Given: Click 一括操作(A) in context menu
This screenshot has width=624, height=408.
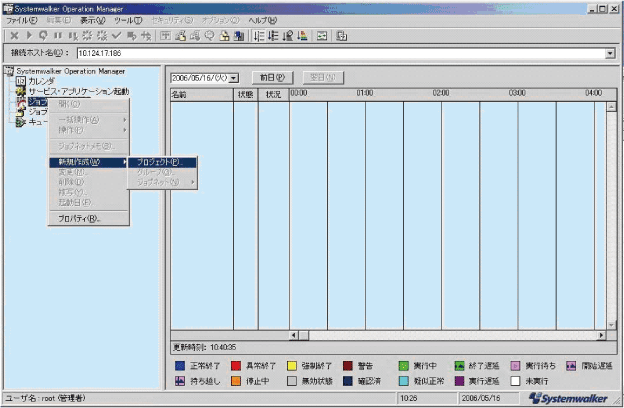Looking at the screenshot, I should point(88,119).
